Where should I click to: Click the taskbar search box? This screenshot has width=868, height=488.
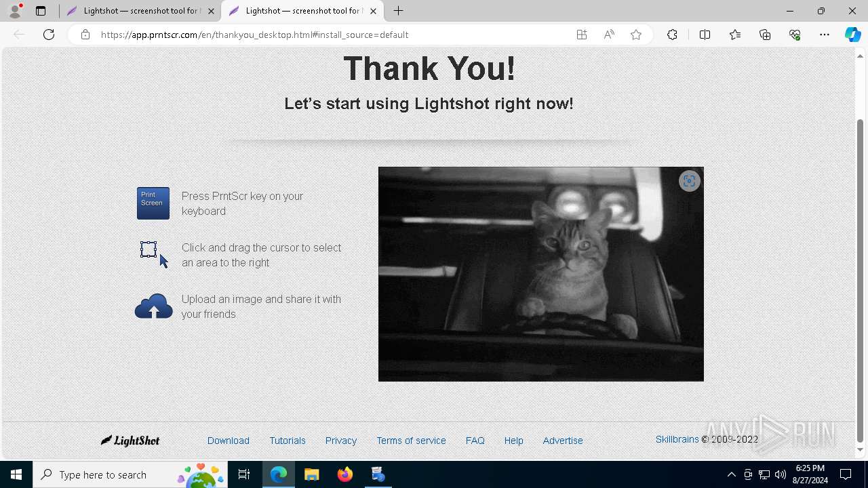pos(130,474)
